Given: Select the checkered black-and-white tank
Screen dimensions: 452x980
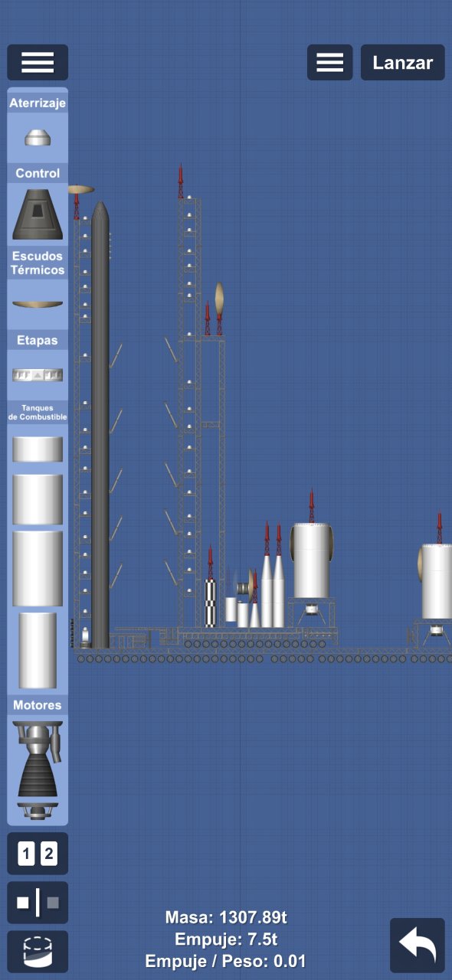Looking at the screenshot, I should click(x=210, y=603).
